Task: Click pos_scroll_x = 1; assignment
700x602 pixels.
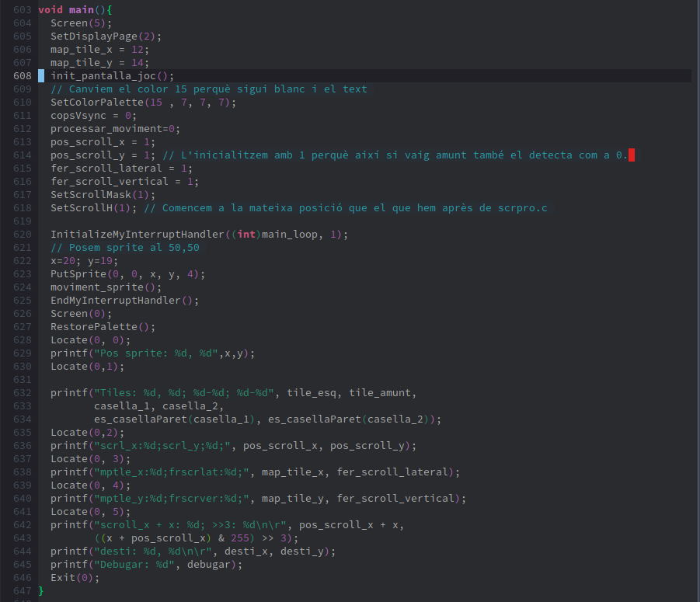Action: tap(103, 142)
